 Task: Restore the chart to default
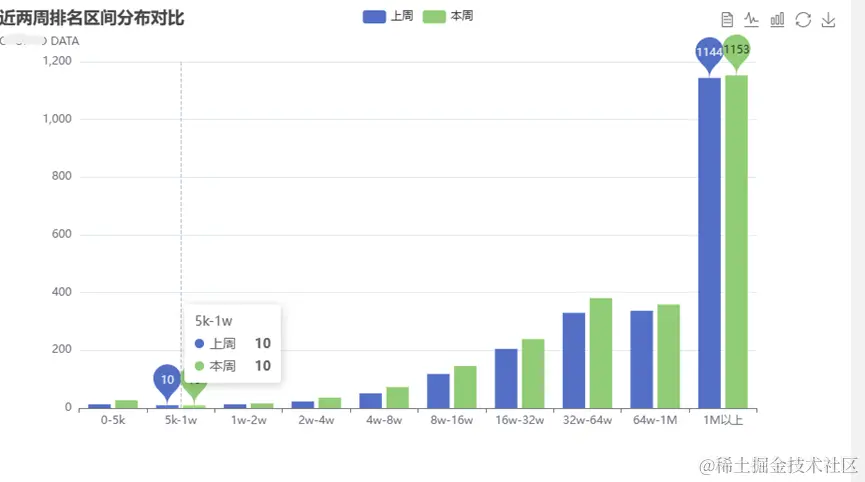click(803, 19)
